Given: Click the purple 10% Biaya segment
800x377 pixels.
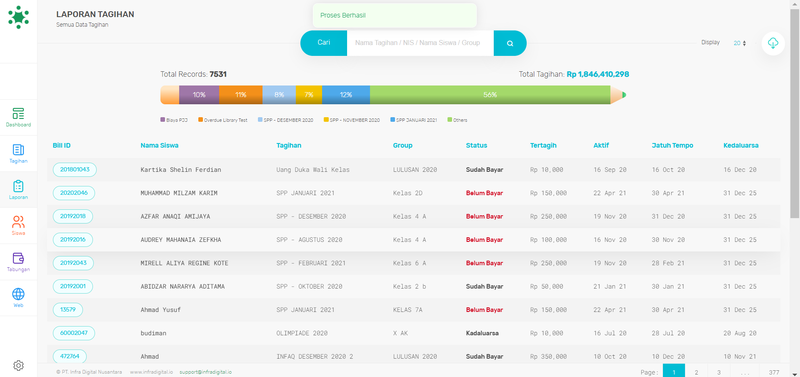Looking at the screenshot, I should tap(199, 95).
